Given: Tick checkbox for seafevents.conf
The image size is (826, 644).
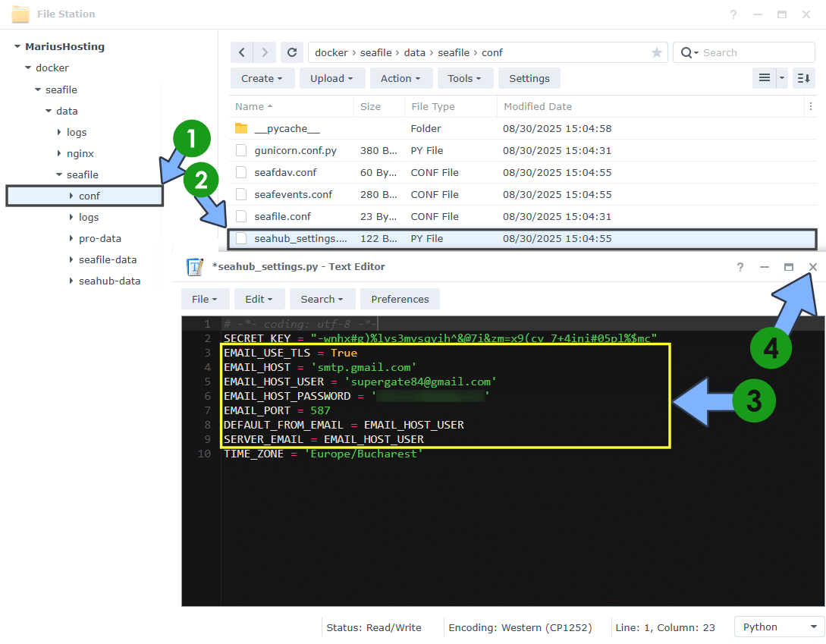Looking at the screenshot, I should (241, 194).
